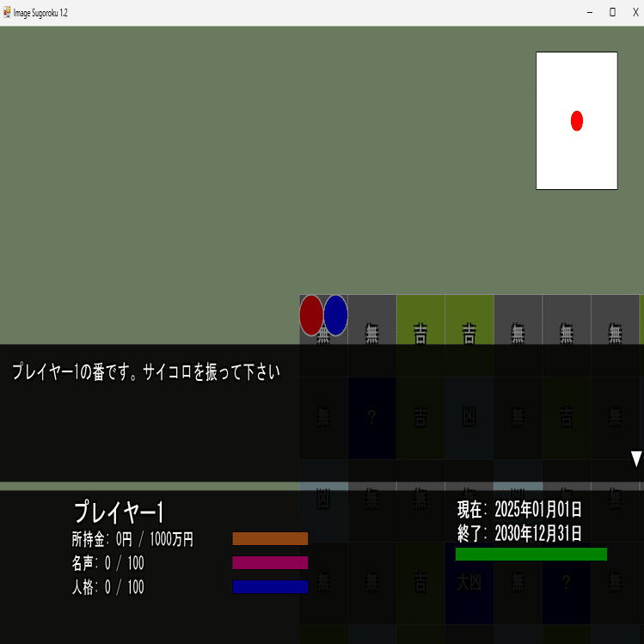Select the dark red player token

pos(311,316)
